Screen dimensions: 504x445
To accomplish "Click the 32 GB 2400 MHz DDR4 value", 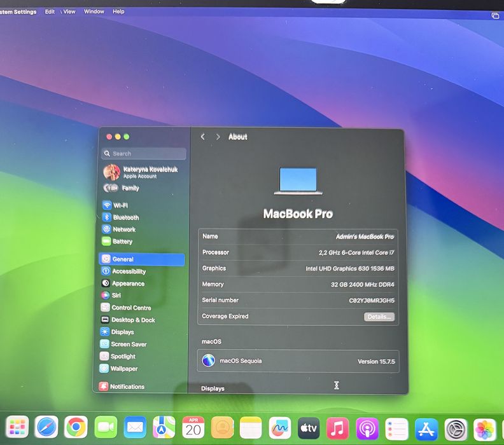I will coord(362,284).
